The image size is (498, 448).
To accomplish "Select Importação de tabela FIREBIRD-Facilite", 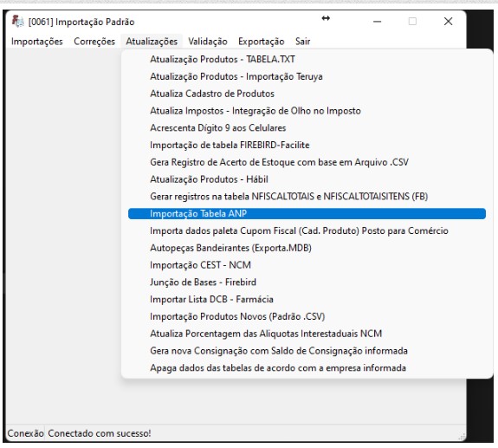I will 307,145.
